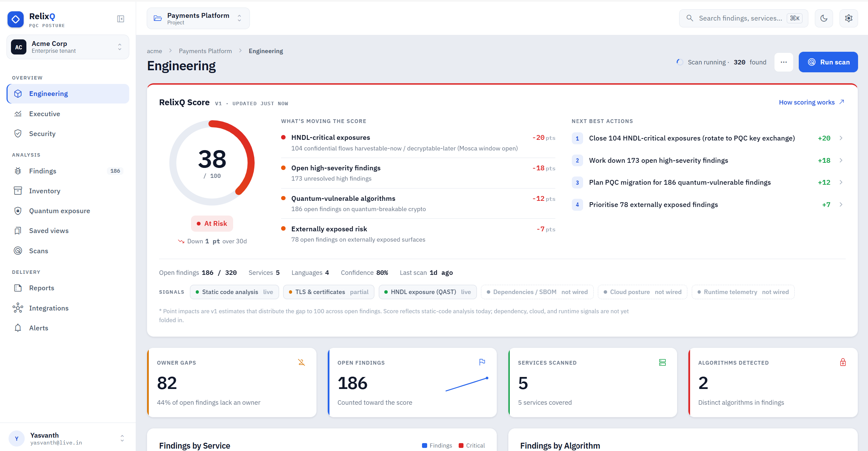Click the search magnifier icon
The height and width of the screenshot is (451, 868).
[690, 18]
